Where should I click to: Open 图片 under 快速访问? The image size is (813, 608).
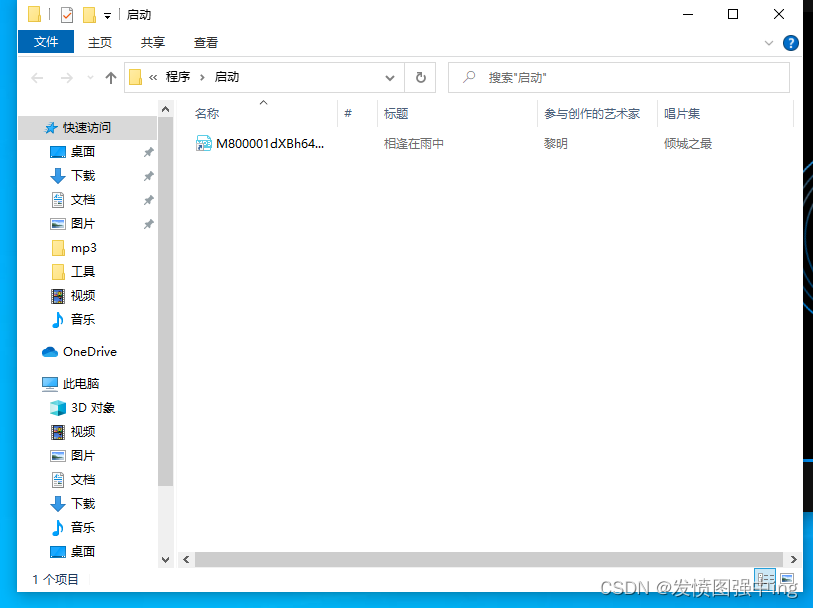click(x=83, y=223)
